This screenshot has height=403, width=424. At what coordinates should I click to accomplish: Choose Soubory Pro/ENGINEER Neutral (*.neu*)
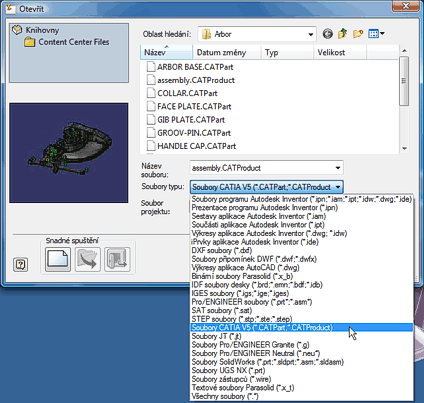coord(302,353)
